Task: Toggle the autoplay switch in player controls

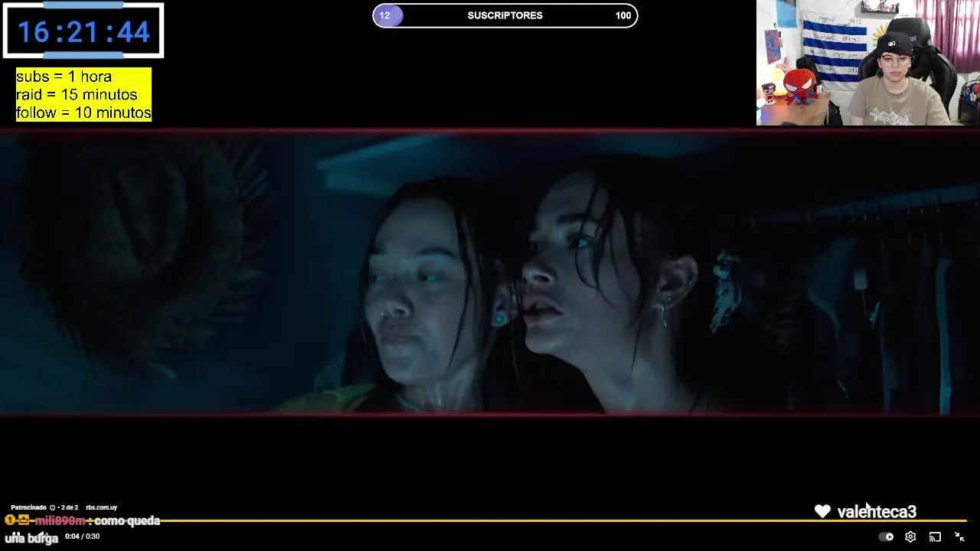Action: (886, 537)
